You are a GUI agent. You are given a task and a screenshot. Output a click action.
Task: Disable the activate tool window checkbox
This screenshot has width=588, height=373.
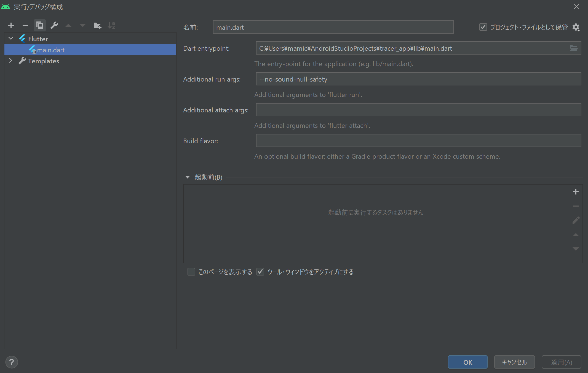click(260, 272)
